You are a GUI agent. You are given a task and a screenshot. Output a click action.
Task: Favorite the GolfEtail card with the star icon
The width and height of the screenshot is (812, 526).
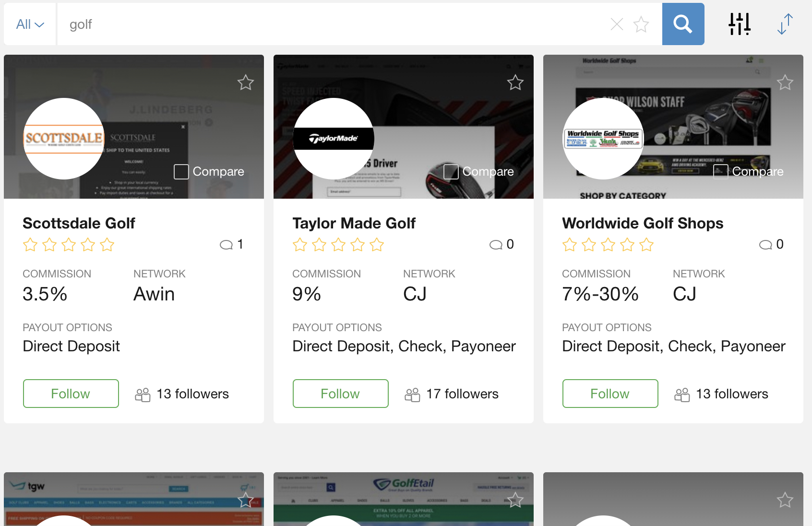coord(515,500)
